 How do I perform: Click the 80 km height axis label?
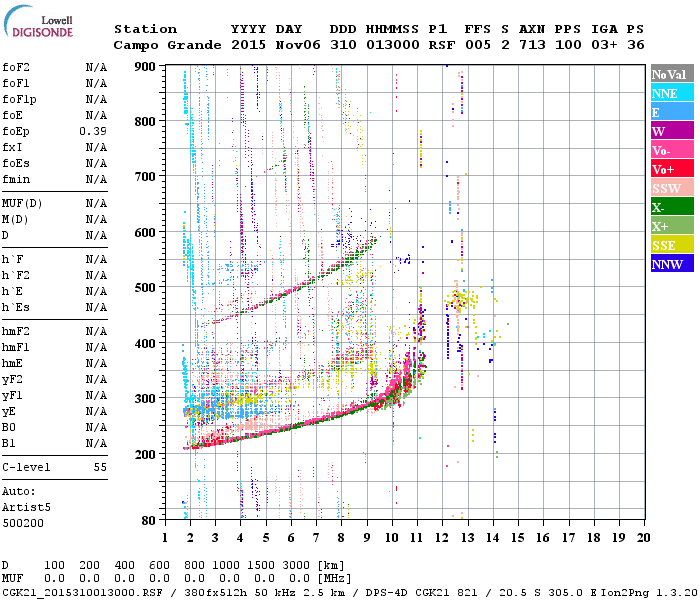[x=149, y=521]
